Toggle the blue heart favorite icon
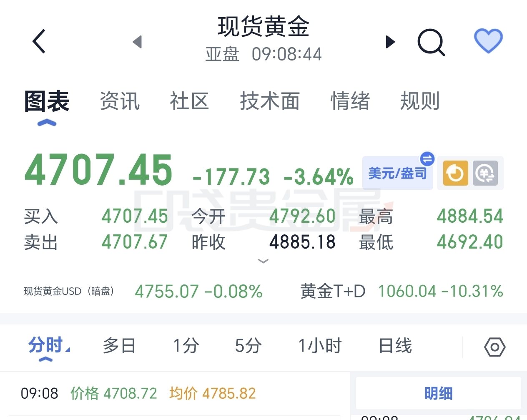 click(x=488, y=41)
